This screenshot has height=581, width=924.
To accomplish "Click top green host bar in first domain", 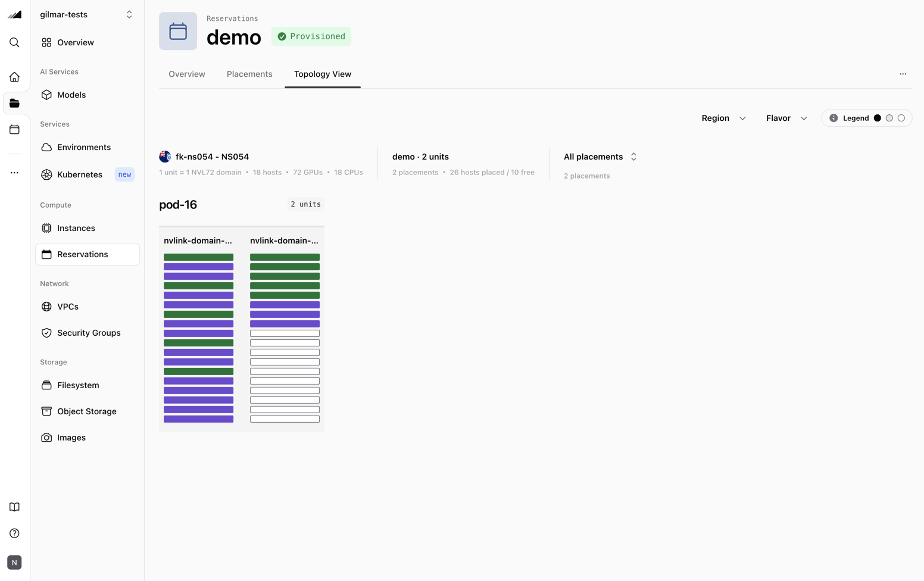I will [x=198, y=258].
